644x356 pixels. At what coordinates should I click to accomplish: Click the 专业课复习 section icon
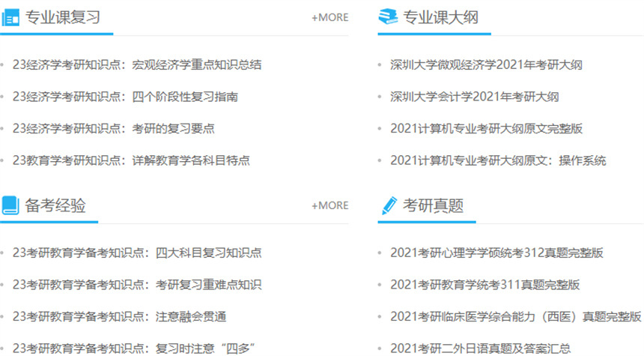(x=10, y=18)
